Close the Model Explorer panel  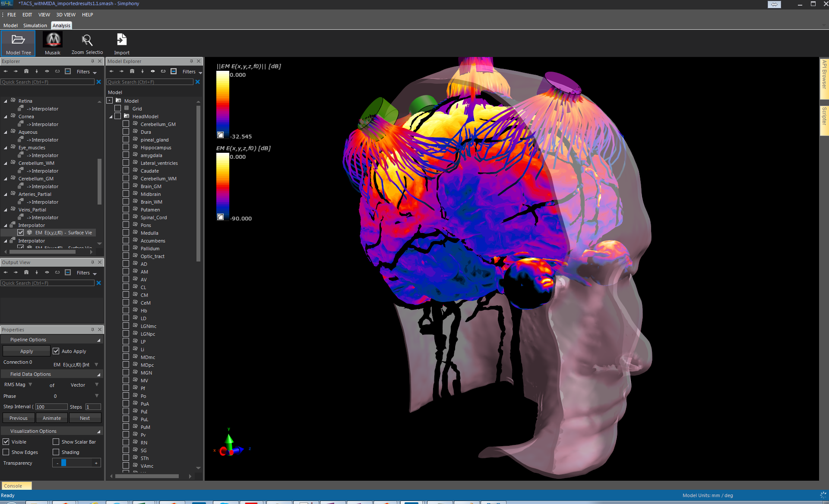click(199, 61)
